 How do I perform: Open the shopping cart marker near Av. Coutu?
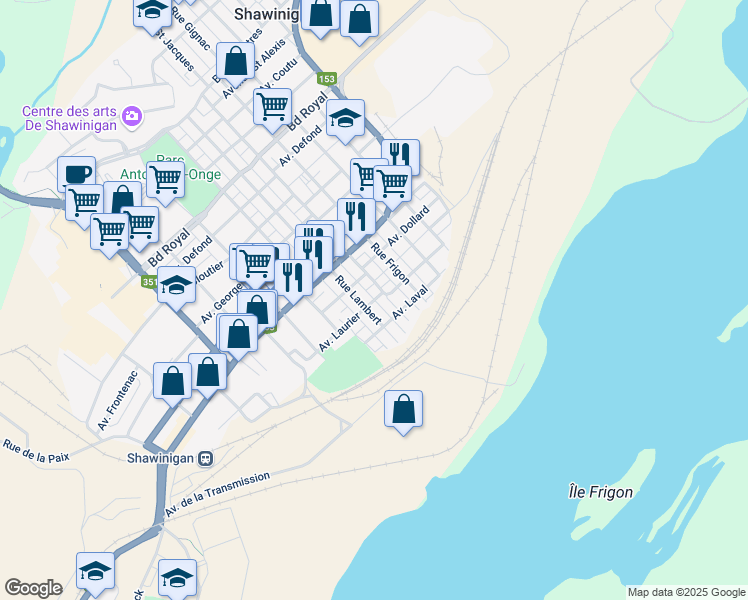[272, 109]
